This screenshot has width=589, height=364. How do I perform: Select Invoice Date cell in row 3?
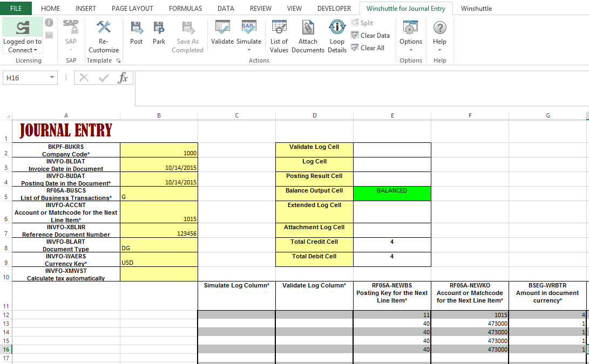[159, 164]
